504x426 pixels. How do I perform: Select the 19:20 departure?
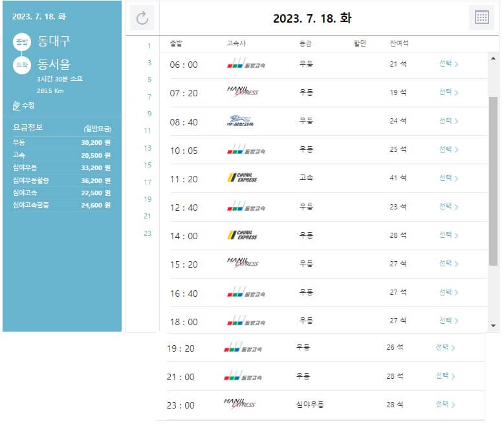tap(445, 347)
